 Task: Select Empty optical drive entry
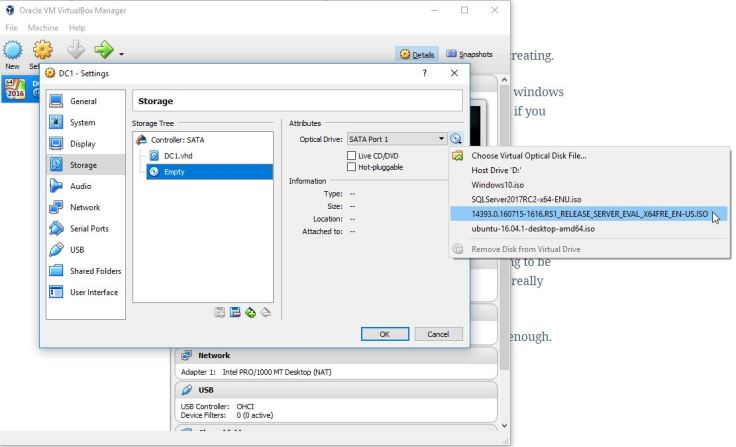[209, 172]
